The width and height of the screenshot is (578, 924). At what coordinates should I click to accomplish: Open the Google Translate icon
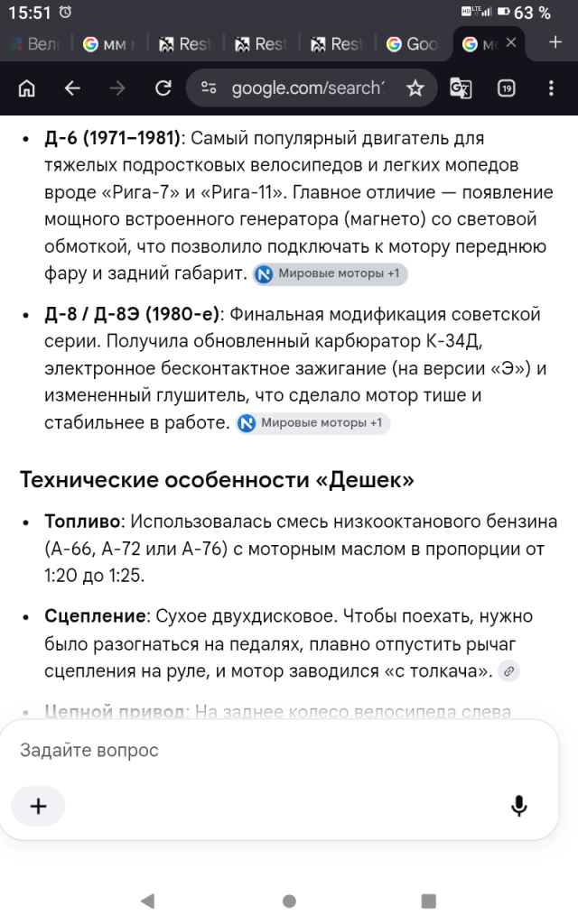461,88
